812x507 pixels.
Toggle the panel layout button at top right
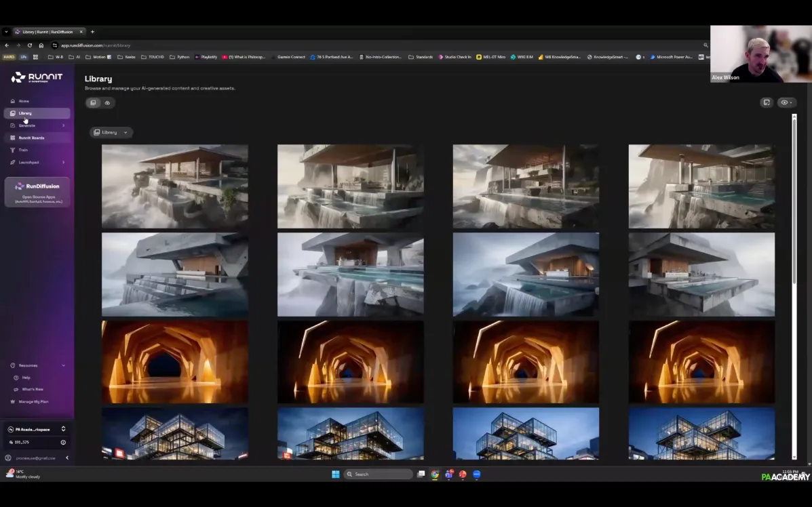point(767,102)
